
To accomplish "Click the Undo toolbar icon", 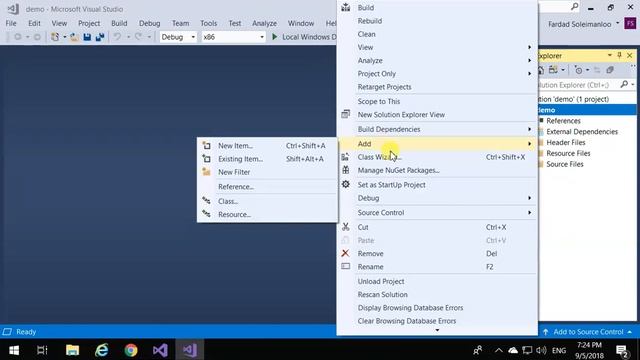I will (117, 37).
